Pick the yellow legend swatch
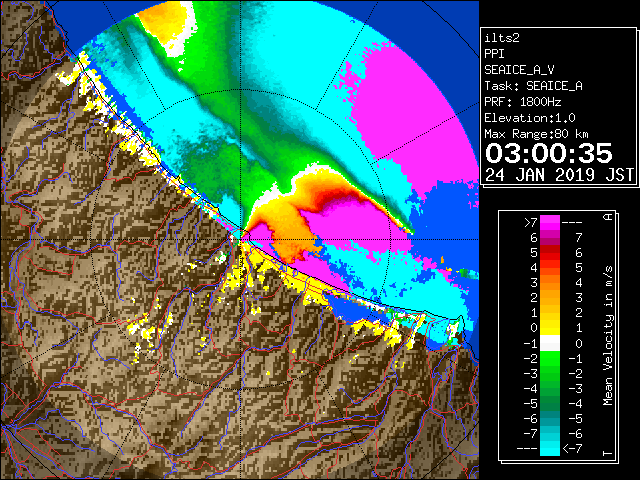This screenshot has width=640, height=480. click(550, 328)
